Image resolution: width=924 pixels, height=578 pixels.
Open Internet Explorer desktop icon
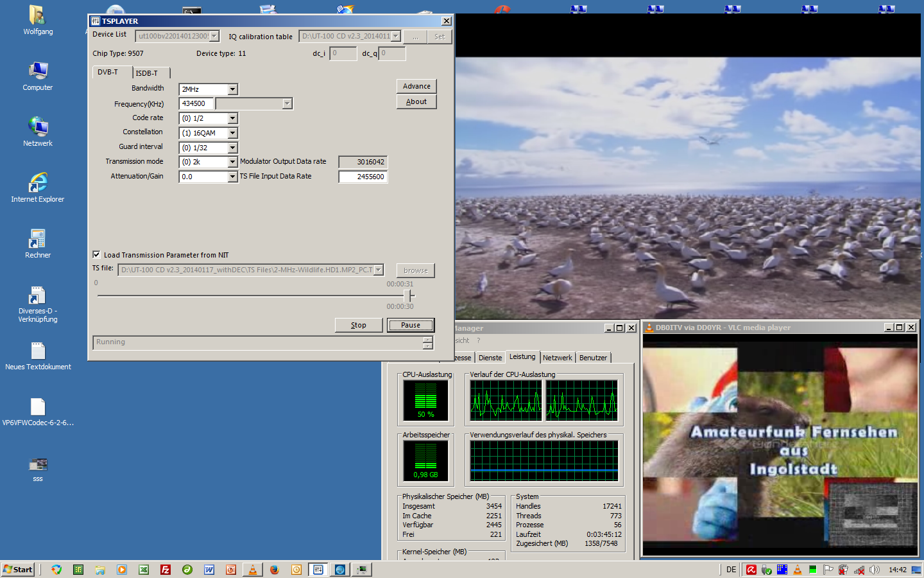38,183
